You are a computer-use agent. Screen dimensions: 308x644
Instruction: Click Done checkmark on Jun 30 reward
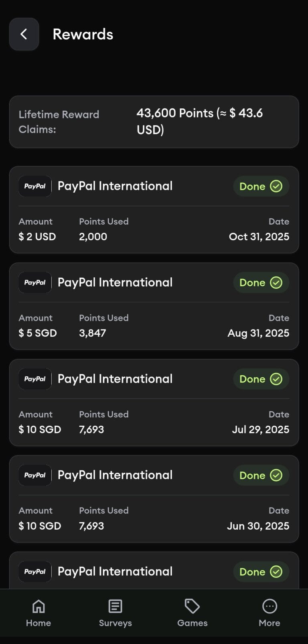coord(276,475)
